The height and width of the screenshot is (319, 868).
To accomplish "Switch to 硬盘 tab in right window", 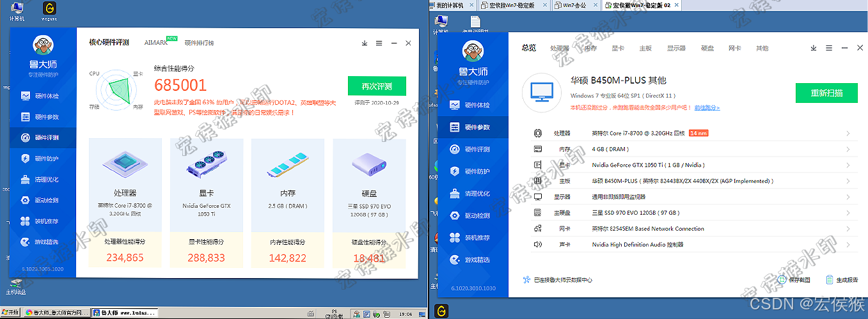I will pyautogui.click(x=707, y=48).
